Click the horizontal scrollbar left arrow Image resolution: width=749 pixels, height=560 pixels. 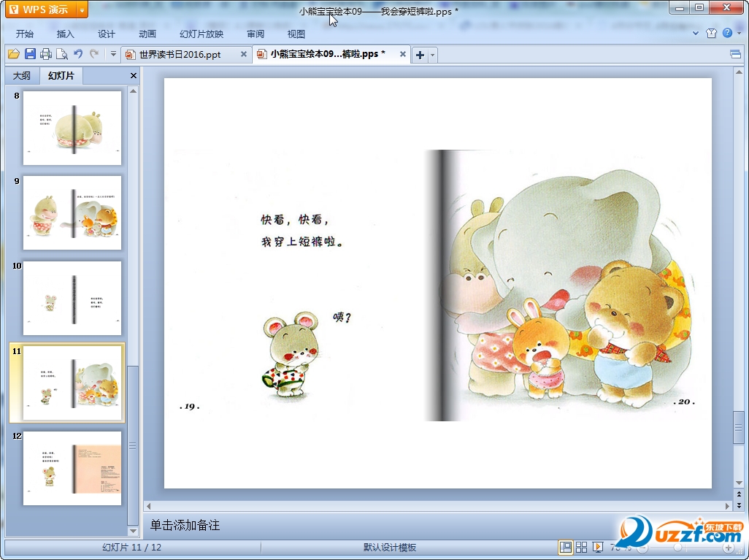click(148, 505)
